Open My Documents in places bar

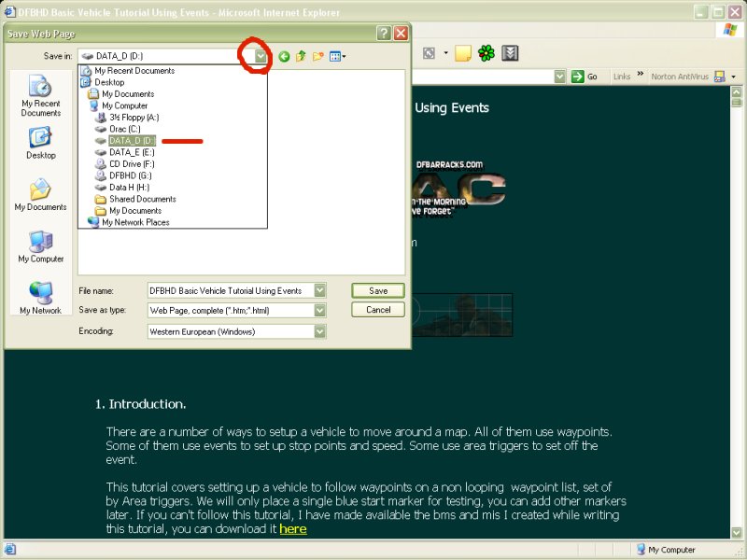tap(40, 195)
